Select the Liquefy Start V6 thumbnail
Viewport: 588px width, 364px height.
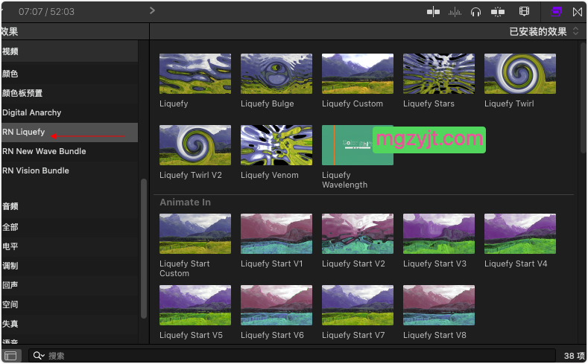[276, 305]
